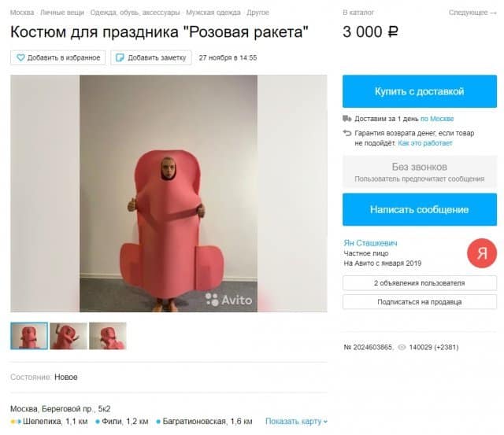Viewport: 504px width, 435px height.
Task: Click Подписаться на продавца button
Action: 420,302
